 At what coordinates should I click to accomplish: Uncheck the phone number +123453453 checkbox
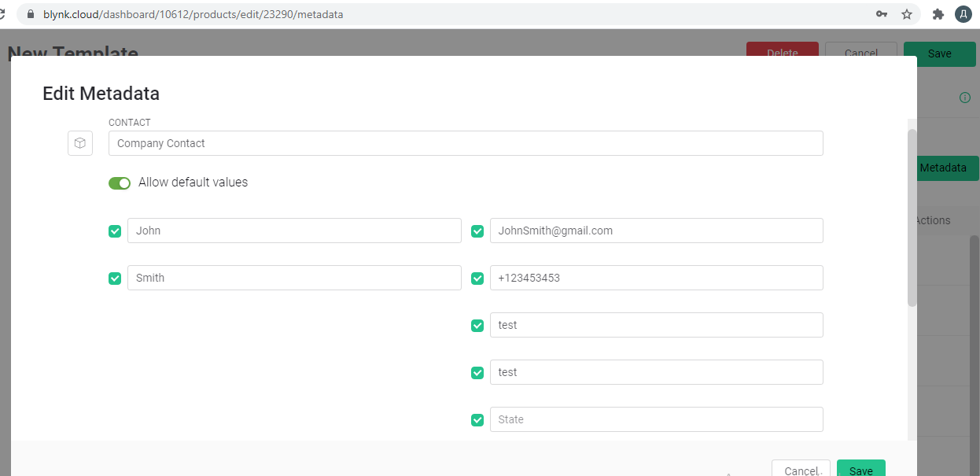[477, 279]
